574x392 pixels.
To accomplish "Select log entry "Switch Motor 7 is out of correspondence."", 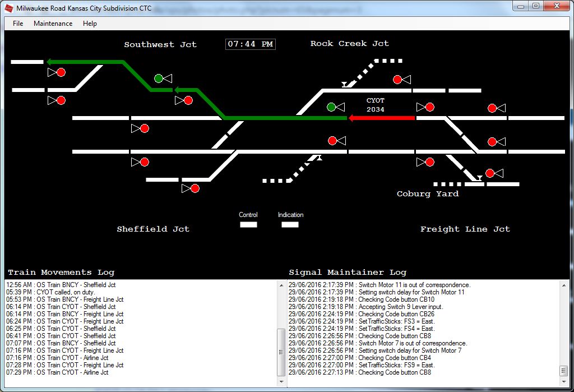I will click(378, 343).
